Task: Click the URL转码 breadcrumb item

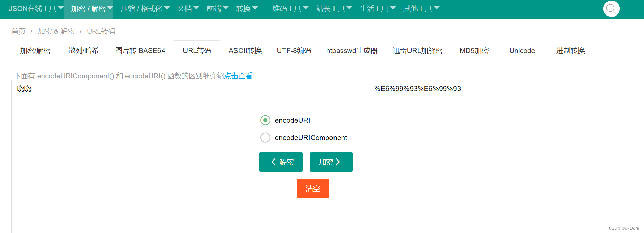Action: 101,31
